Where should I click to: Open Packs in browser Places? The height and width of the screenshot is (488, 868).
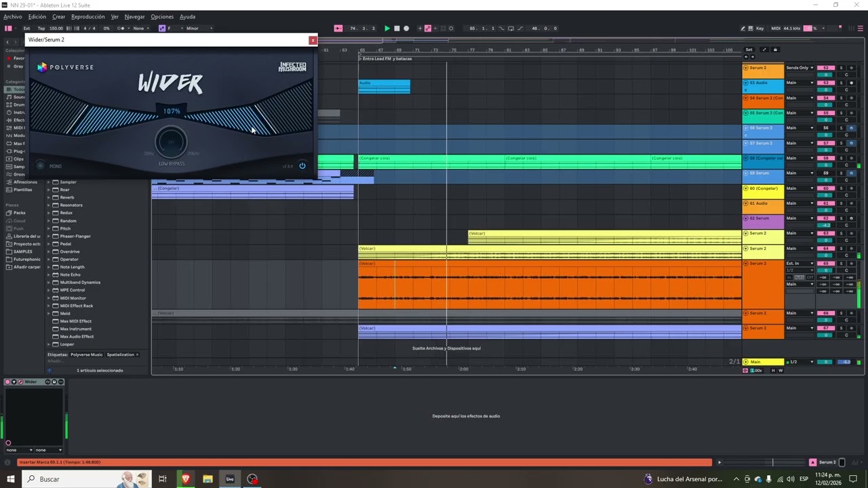point(19,213)
